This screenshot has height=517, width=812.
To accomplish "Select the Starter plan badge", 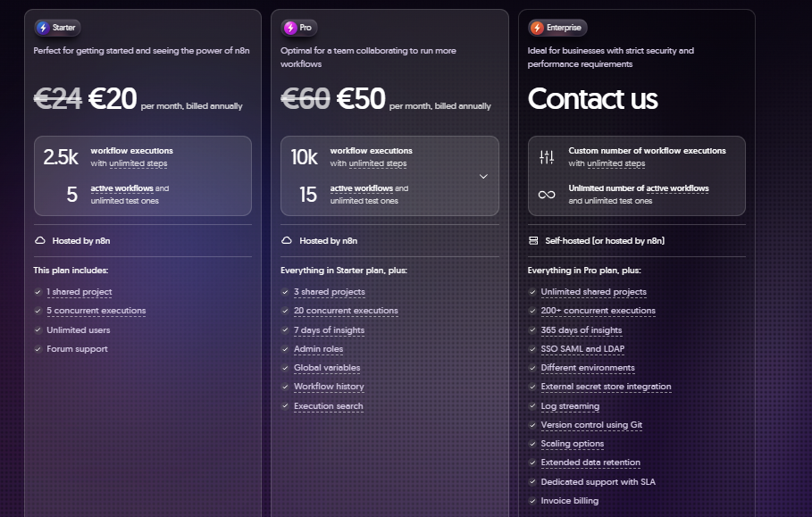I will (x=57, y=28).
